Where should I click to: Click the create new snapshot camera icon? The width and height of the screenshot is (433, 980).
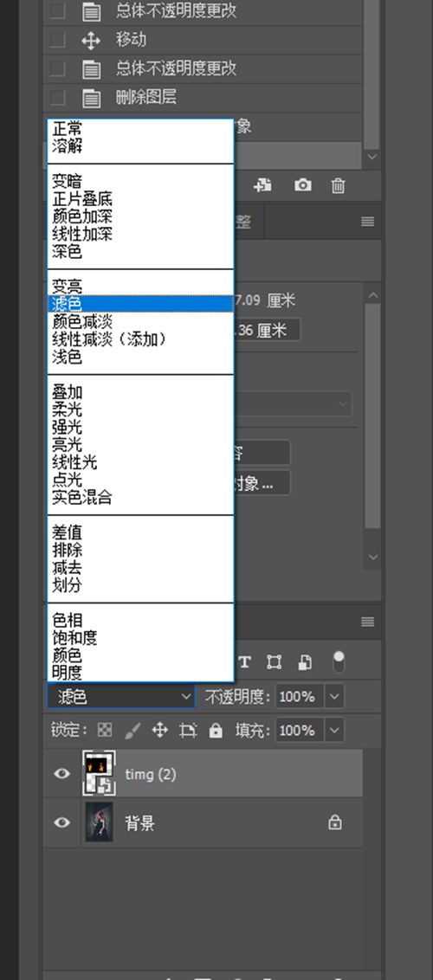303,185
